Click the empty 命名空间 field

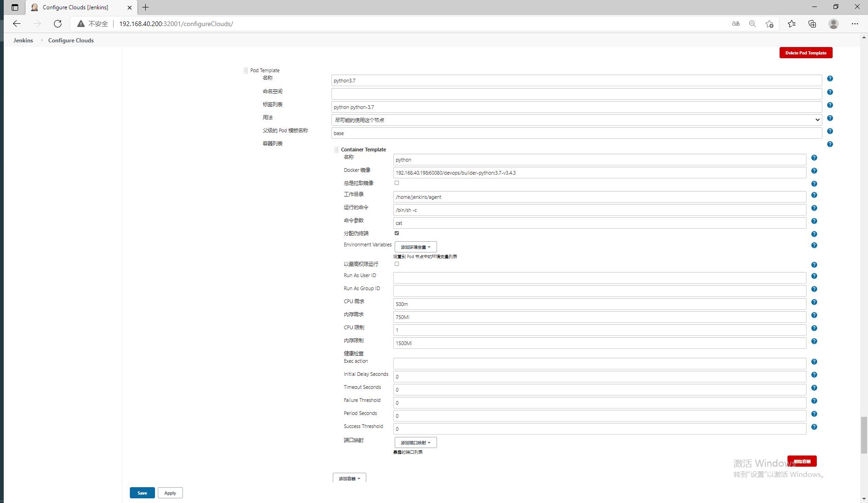pyautogui.click(x=577, y=94)
